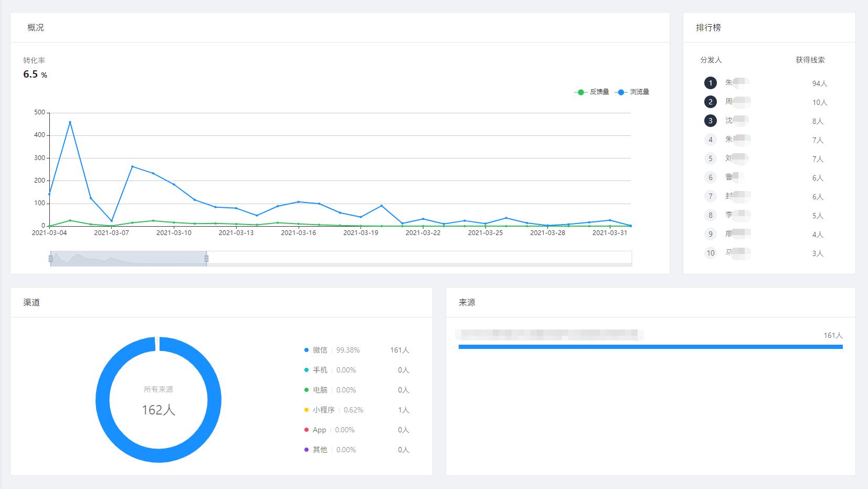
Task: Click the red dot next to App
Action: tap(306, 430)
